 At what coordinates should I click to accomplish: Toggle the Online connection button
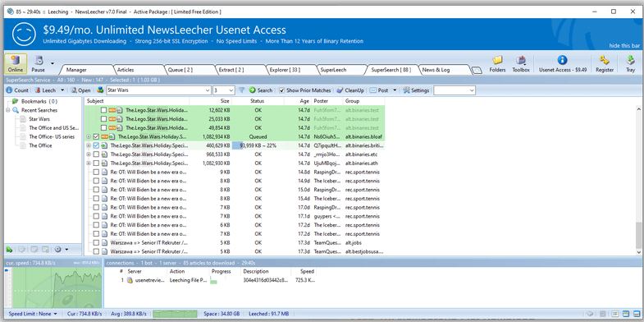point(16,64)
